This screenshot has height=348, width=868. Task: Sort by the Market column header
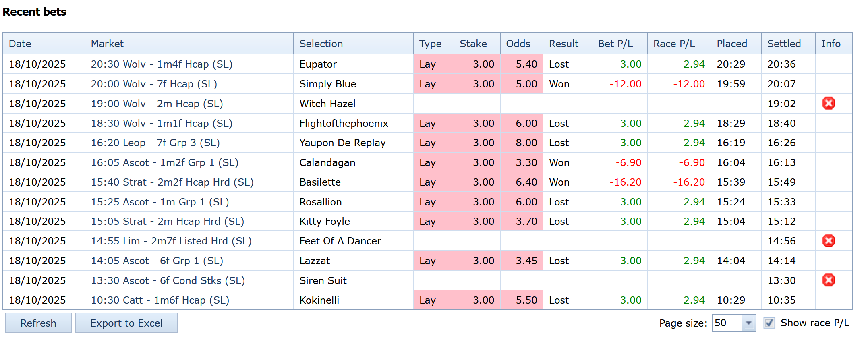click(107, 43)
